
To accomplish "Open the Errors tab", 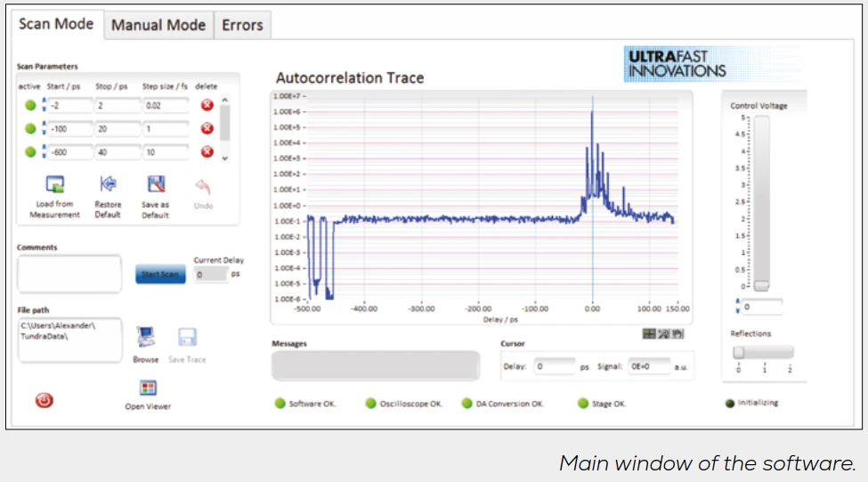I will [x=242, y=25].
